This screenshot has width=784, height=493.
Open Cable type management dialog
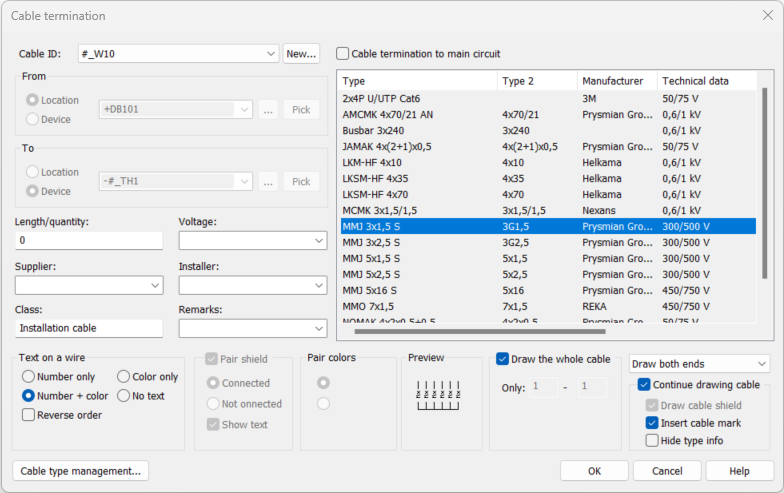tap(80, 471)
